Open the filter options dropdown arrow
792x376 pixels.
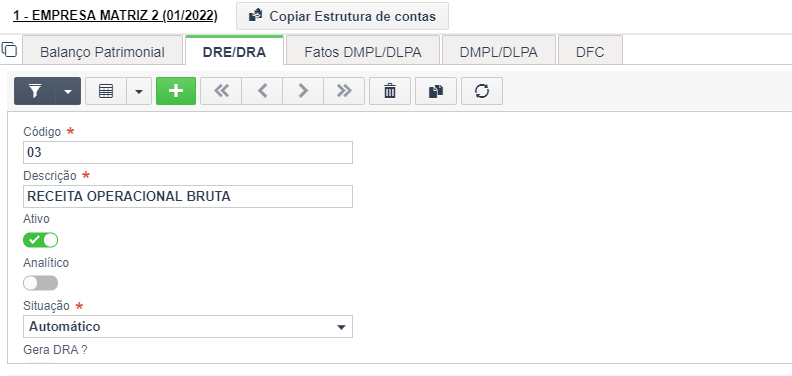(68, 91)
